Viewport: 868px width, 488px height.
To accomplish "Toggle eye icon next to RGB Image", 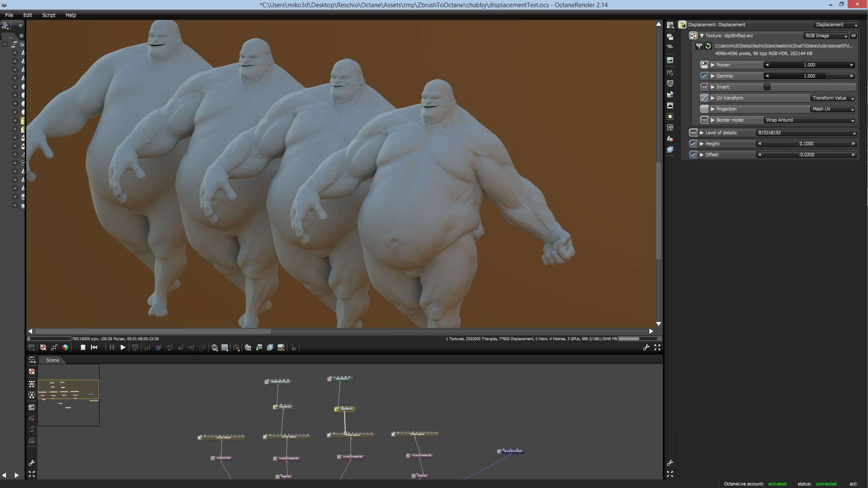I will 854,36.
